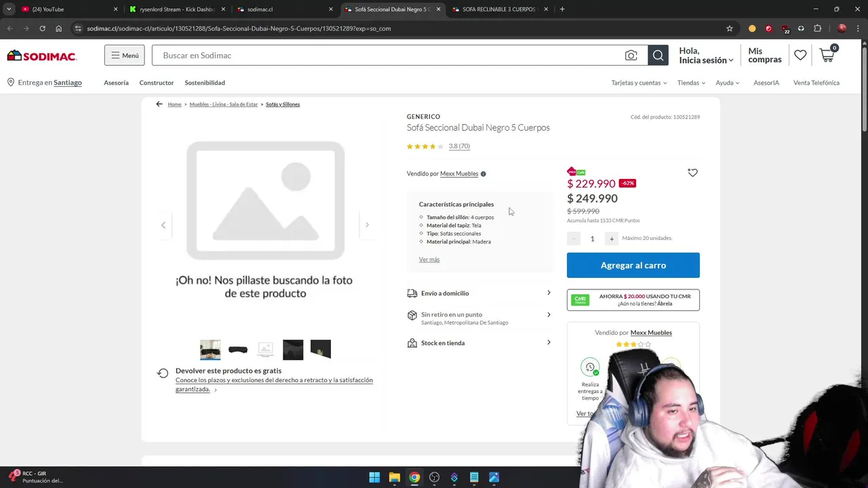Select the third placeholder thumbnail
The height and width of the screenshot is (488, 868).
point(266,350)
